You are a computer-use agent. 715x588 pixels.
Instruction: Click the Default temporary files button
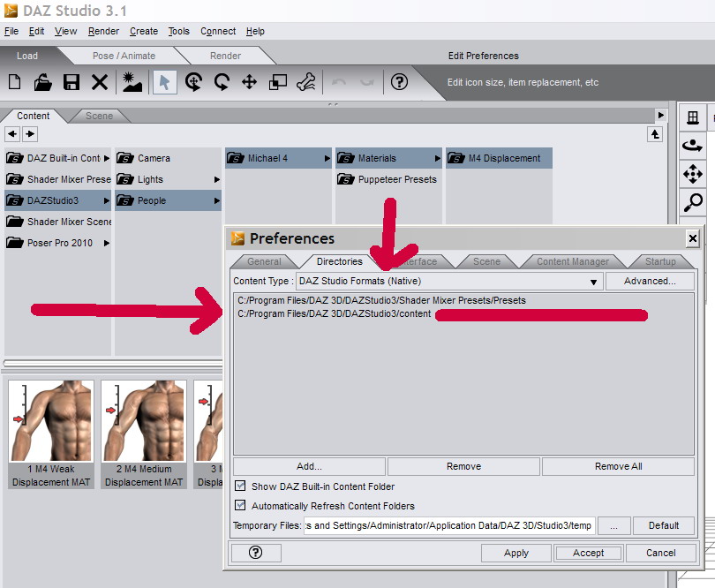pos(664,525)
